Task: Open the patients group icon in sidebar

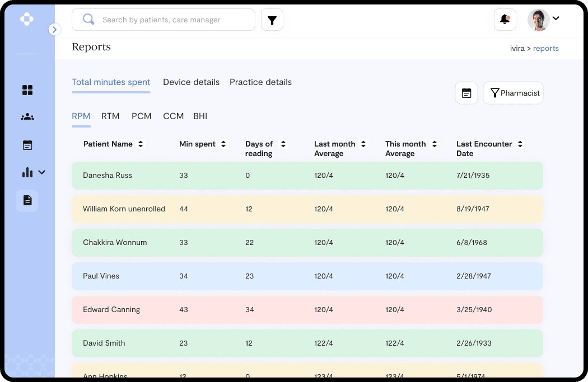Action: tap(27, 117)
